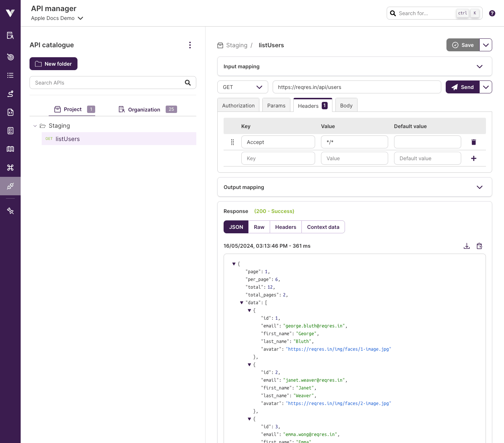Collapse the Staging folder tree
This screenshot has width=504, height=443.
pos(35,126)
